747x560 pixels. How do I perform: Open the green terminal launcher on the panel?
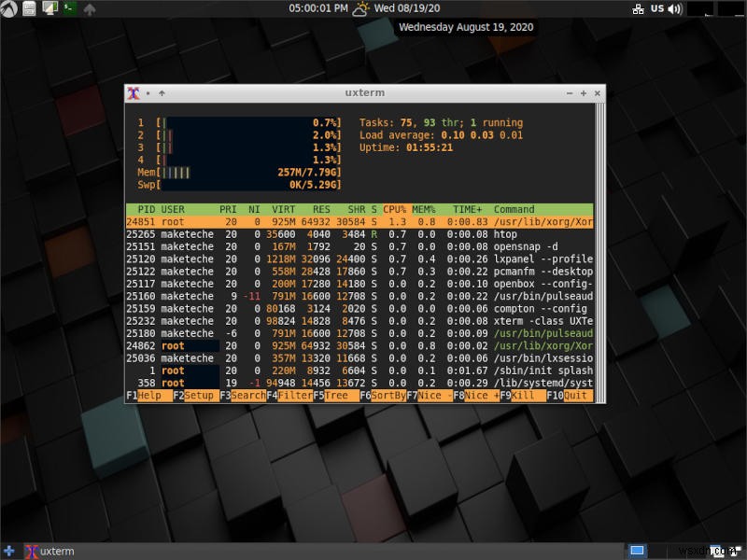tap(69, 8)
